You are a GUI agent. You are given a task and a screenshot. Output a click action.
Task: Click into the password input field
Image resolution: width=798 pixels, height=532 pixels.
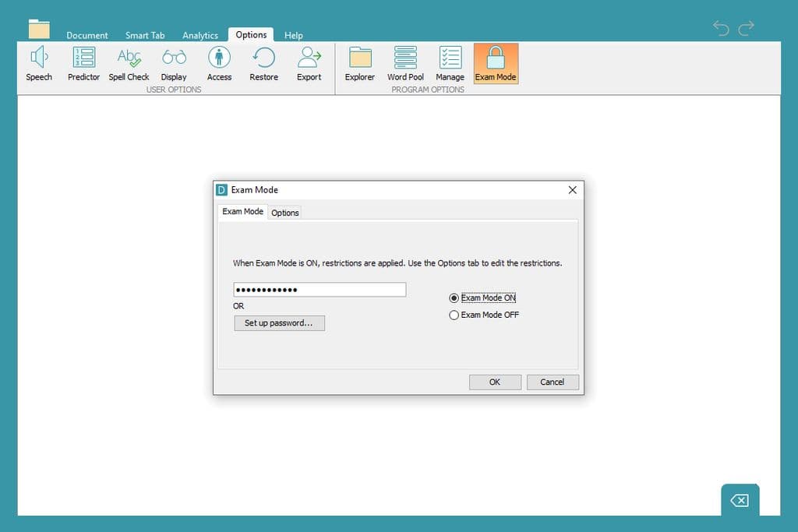tap(320, 290)
